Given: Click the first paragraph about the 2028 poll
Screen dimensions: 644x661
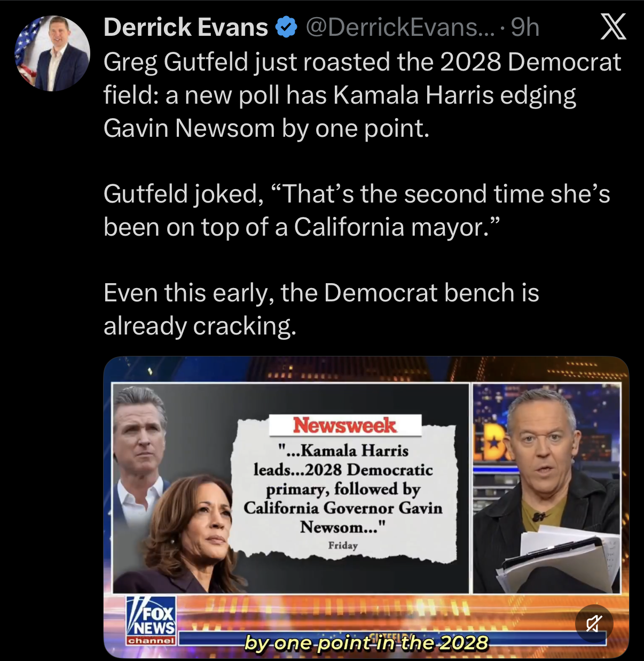Looking at the screenshot, I should [363, 95].
